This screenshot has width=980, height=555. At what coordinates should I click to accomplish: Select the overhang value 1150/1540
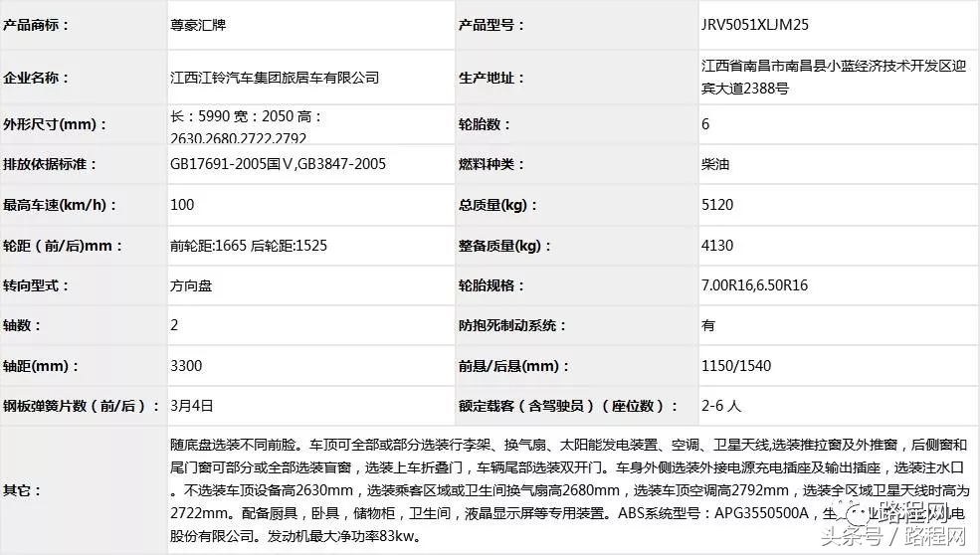736,366
